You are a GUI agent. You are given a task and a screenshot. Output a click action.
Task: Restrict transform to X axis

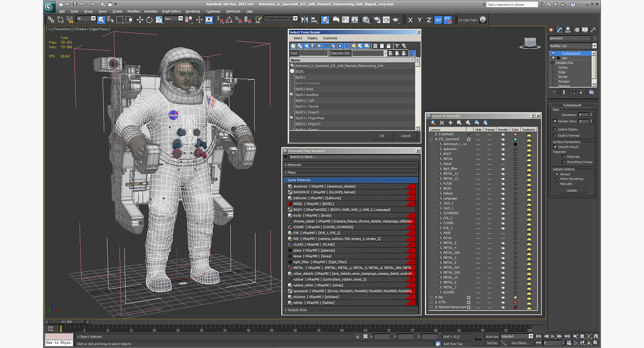pos(410,20)
